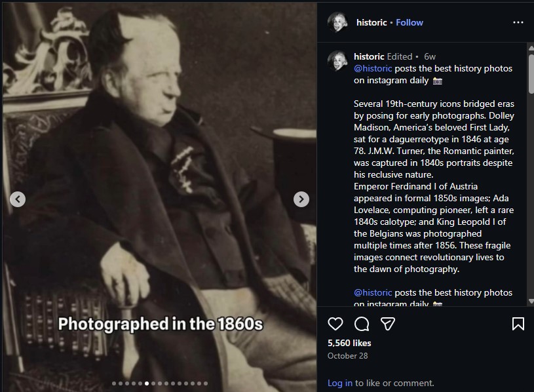Screen dimensions: 534x392
Task: Go to the next carousel photo
Action: [x=301, y=199]
